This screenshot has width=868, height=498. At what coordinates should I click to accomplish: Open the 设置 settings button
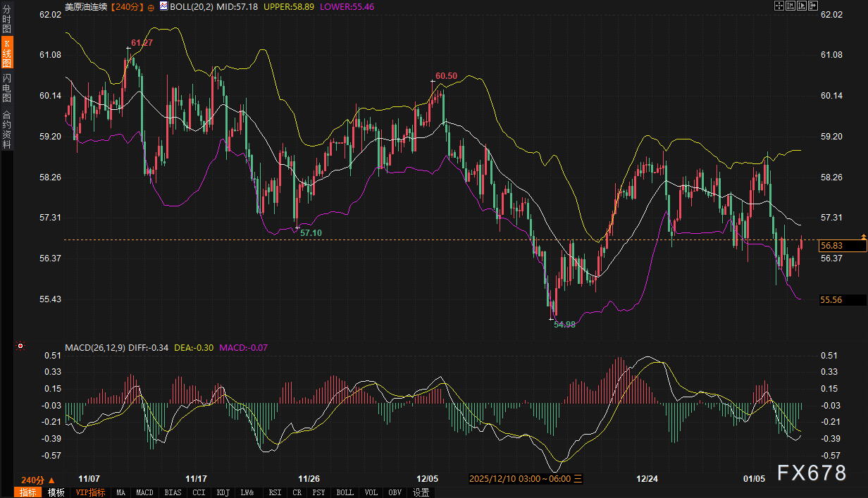421,492
